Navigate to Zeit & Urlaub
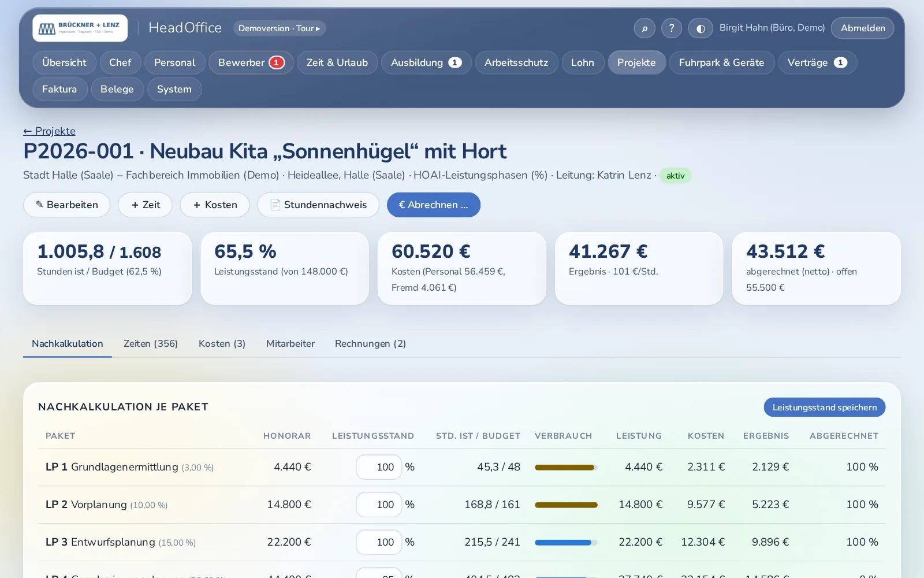 point(337,62)
